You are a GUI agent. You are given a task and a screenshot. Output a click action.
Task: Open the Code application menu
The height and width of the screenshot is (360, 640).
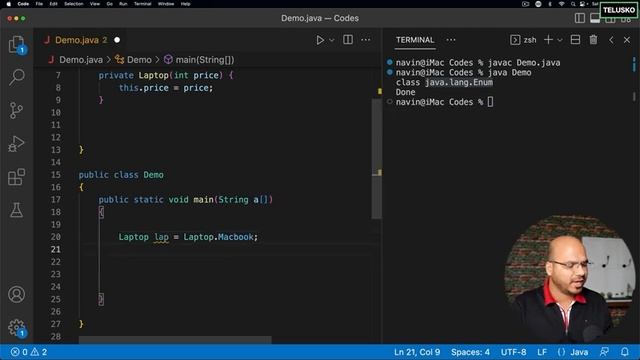point(23,4)
